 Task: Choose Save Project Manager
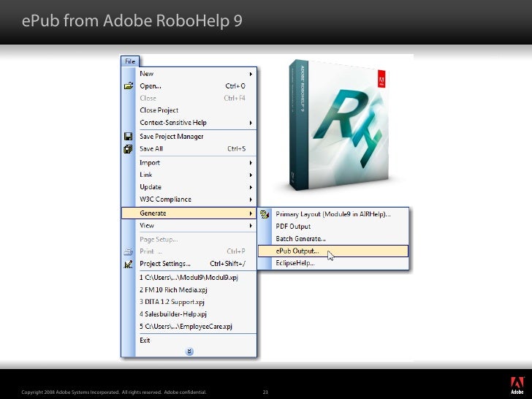click(x=189, y=137)
